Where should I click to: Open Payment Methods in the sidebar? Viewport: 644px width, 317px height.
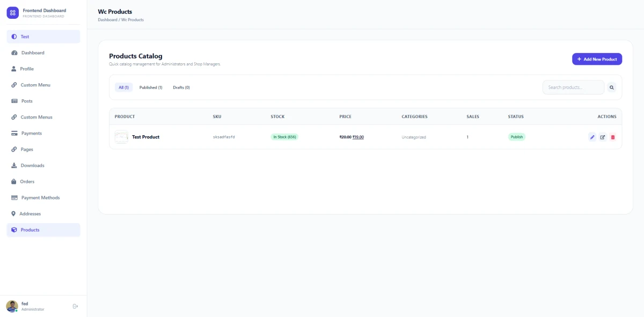[43, 197]
